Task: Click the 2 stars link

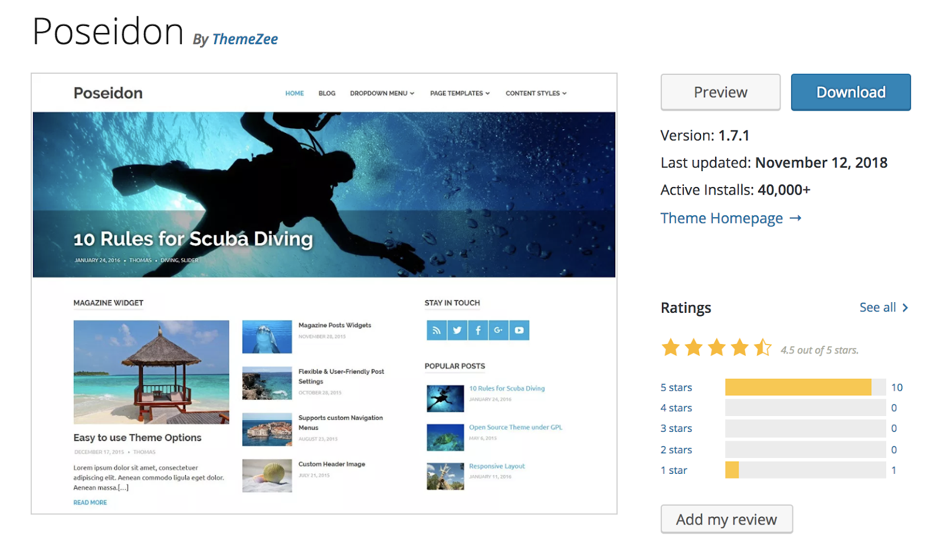Action: click(x=676, y=450)
